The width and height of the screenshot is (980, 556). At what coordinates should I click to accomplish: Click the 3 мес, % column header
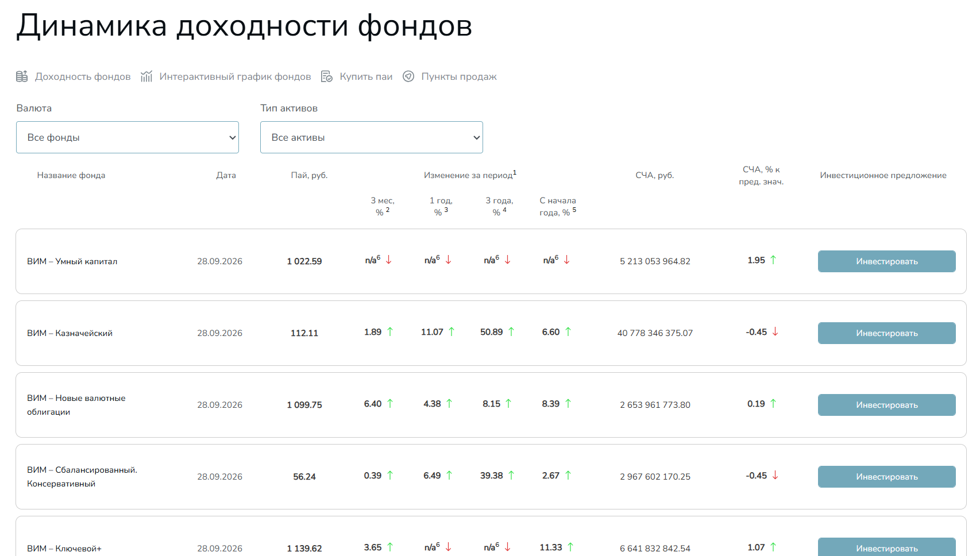(x=383, y=206)
